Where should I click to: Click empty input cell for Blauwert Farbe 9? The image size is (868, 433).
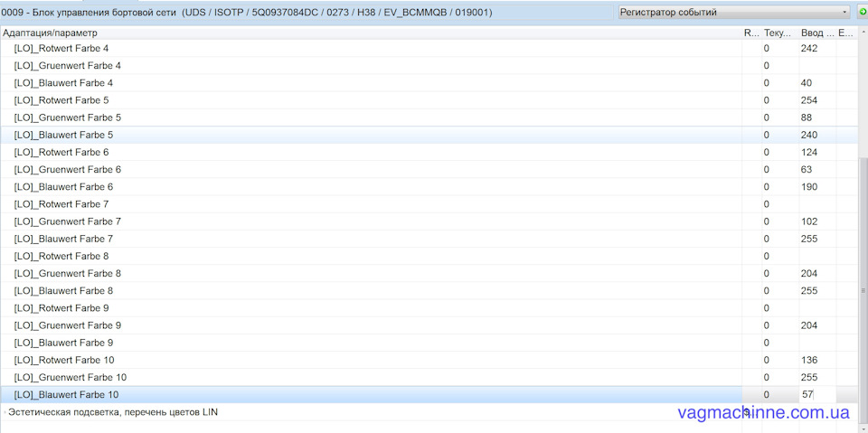[817, 343]
